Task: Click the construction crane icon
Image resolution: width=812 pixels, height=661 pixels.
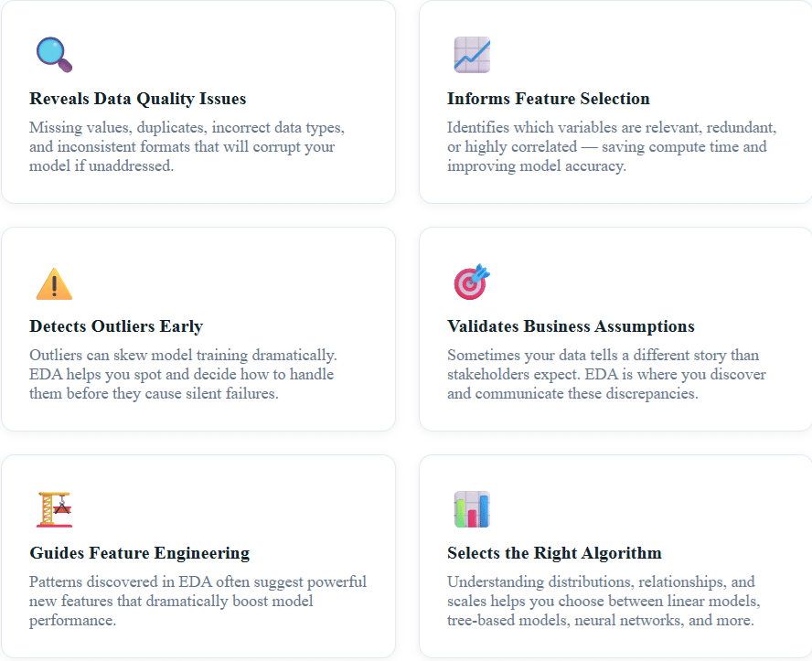Action: [54, 509]
